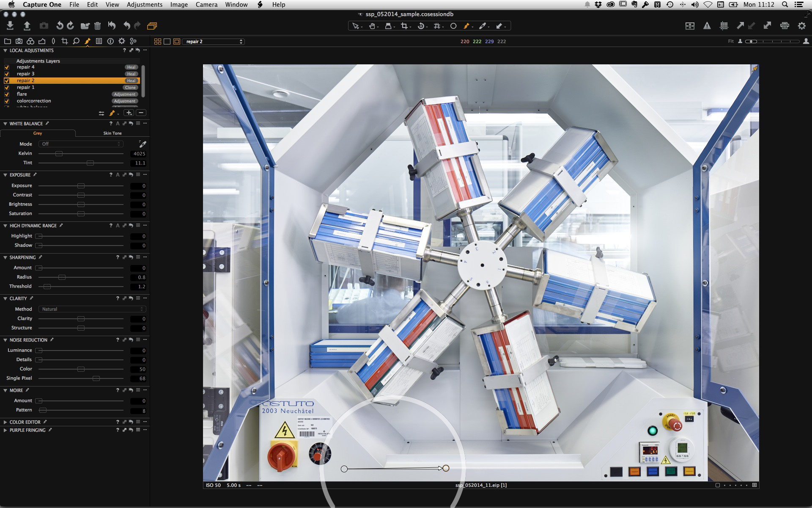
Task: Switch to the Skin Tone tab
Action: click(x=112, y=133)
